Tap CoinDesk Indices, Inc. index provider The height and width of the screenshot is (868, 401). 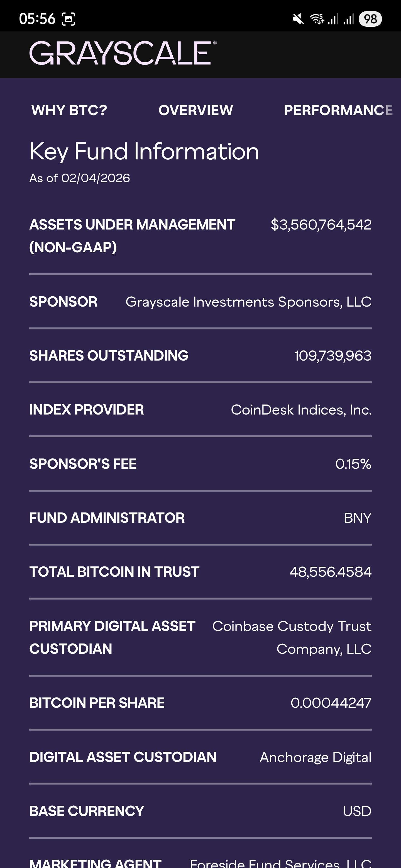click(301, 410)
